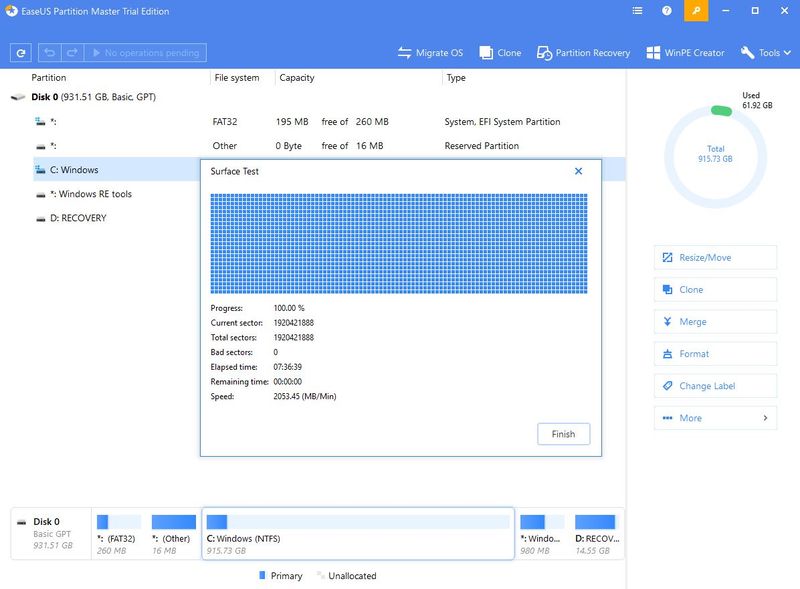Click Finish in the Surface Test dialog
This screenshot has width=800, height=589.
coord(563,434)
